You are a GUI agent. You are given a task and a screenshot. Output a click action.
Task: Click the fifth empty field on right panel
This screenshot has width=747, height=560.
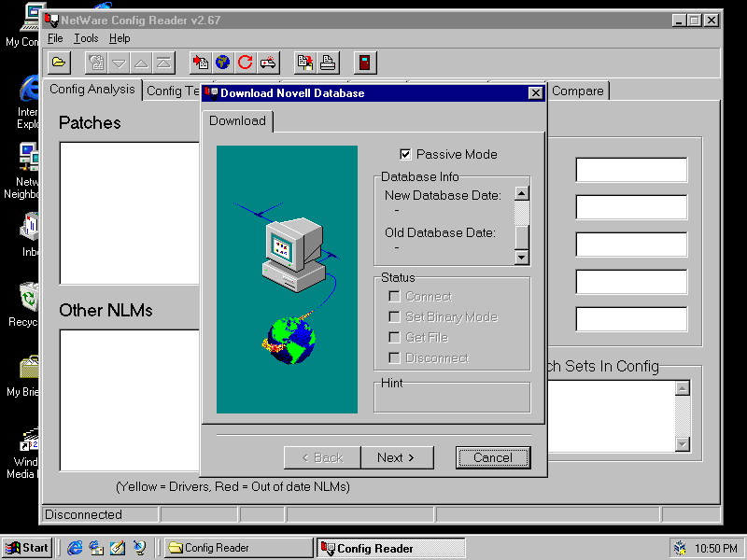pos(631,319)
